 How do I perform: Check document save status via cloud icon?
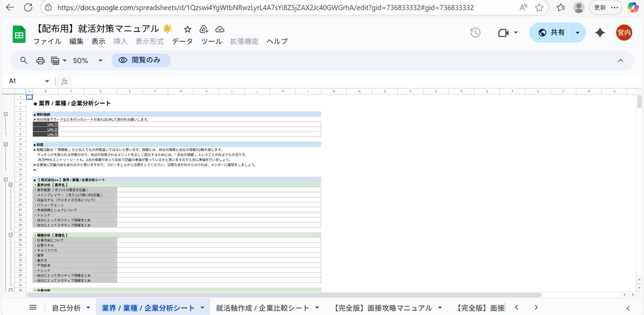(x=219, y=29)
